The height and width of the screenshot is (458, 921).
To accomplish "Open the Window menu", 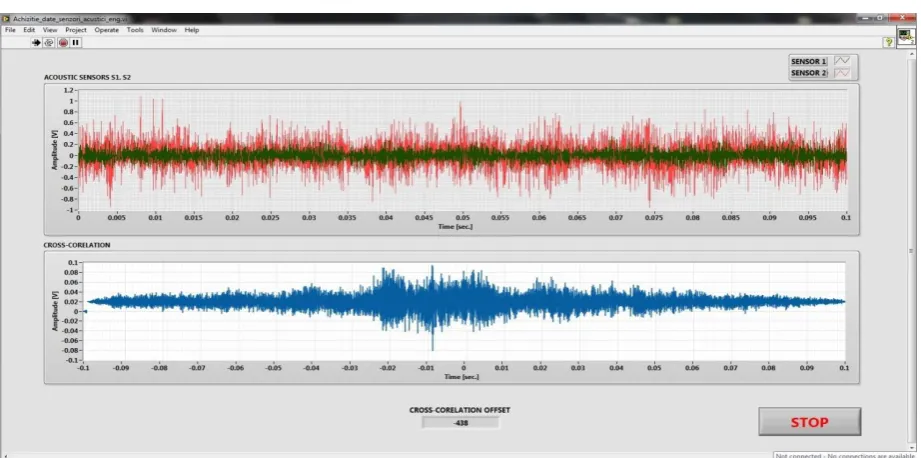I will click(164, 30).
